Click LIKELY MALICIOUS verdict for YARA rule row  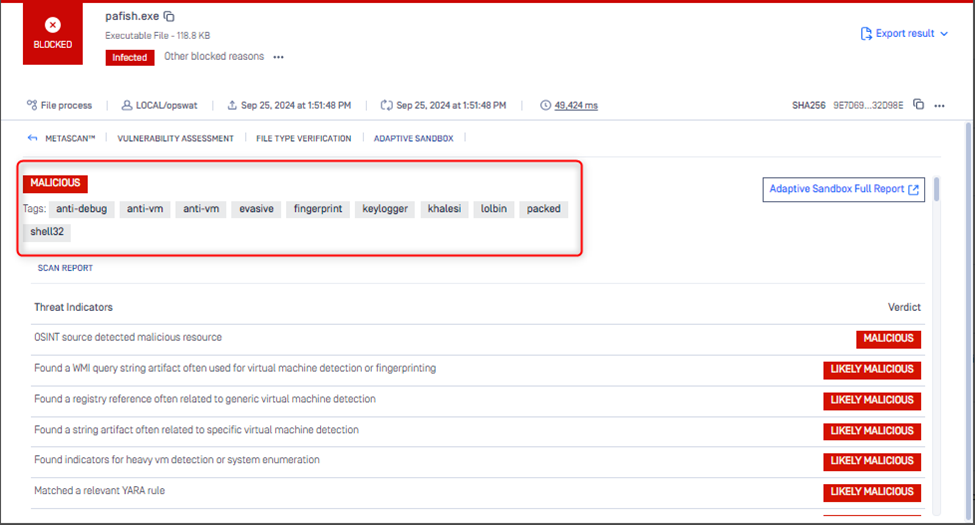(872, 493)
